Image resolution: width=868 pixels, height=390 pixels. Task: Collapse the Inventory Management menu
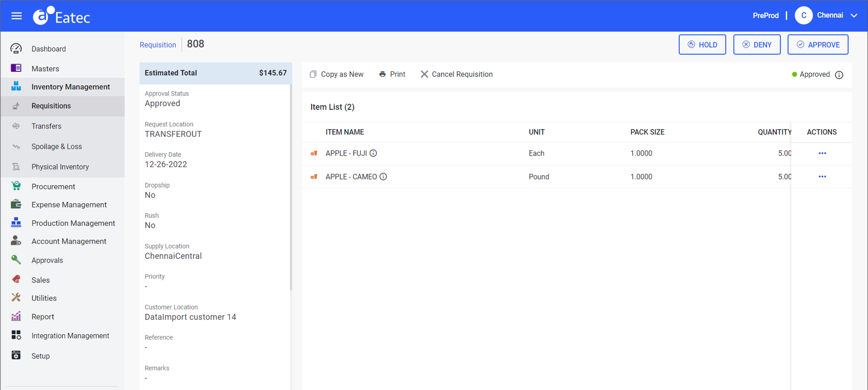(62, 87)
